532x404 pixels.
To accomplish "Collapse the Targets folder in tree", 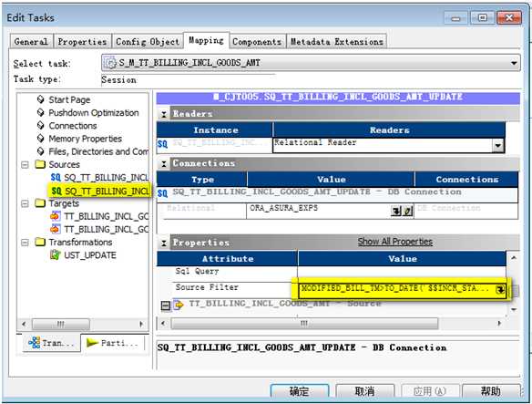I will [25, 203].
